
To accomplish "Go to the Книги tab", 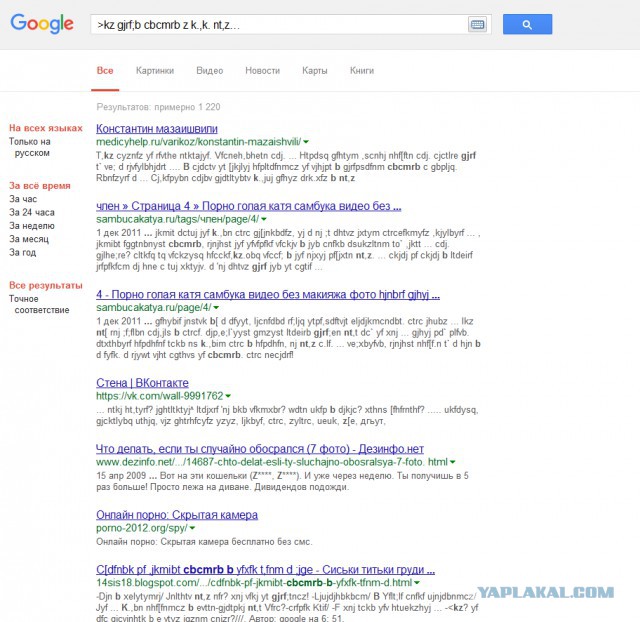I will tap(362, 71).
